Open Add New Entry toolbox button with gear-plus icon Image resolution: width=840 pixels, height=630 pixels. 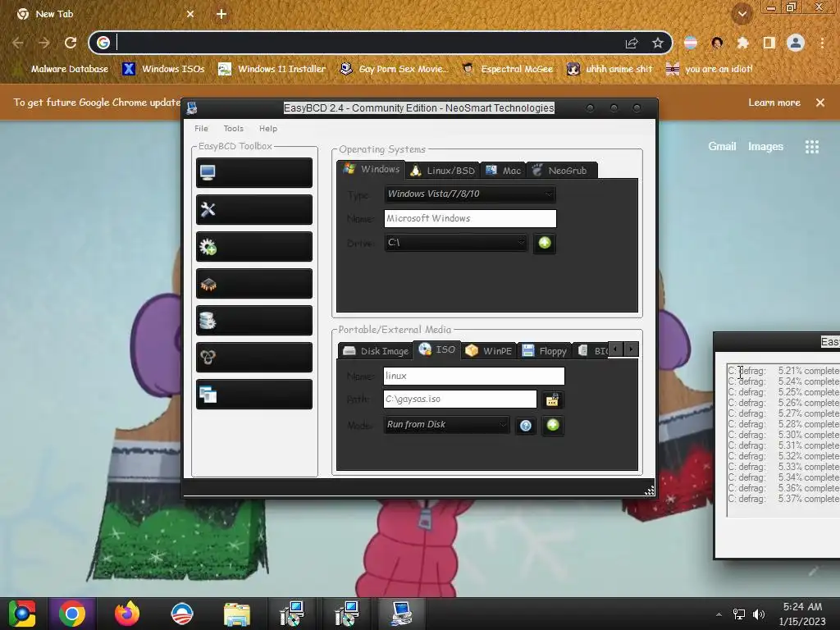254,246
